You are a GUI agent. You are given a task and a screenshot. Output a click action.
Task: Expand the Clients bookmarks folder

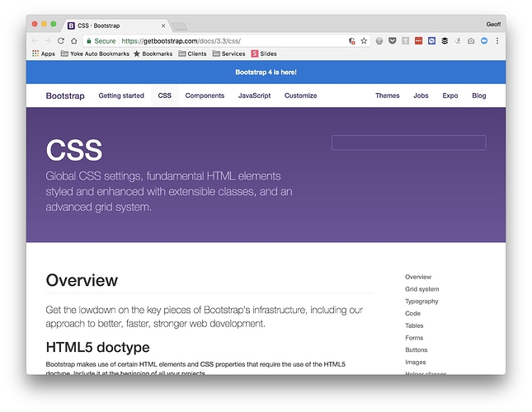point(191,54)
